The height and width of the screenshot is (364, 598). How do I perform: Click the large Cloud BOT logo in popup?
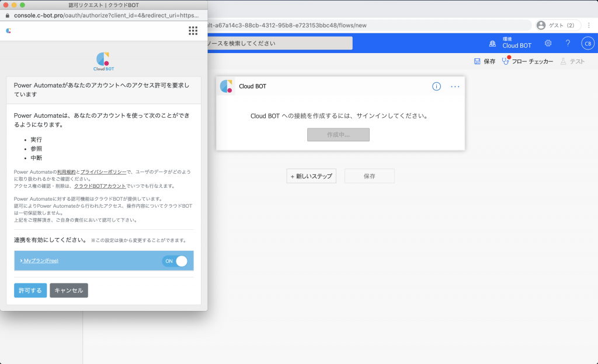(x=104, y=62)
